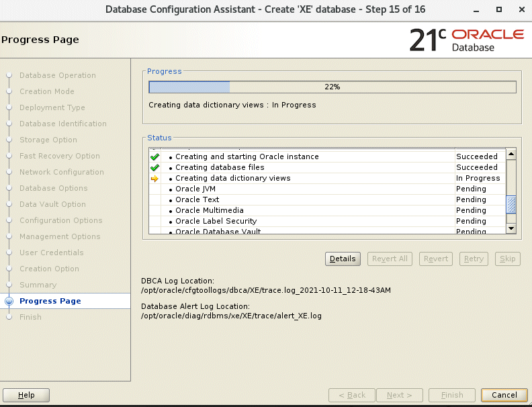Click the status list scroll up arrow
532x407 pixels.
[x=511, y=154]
